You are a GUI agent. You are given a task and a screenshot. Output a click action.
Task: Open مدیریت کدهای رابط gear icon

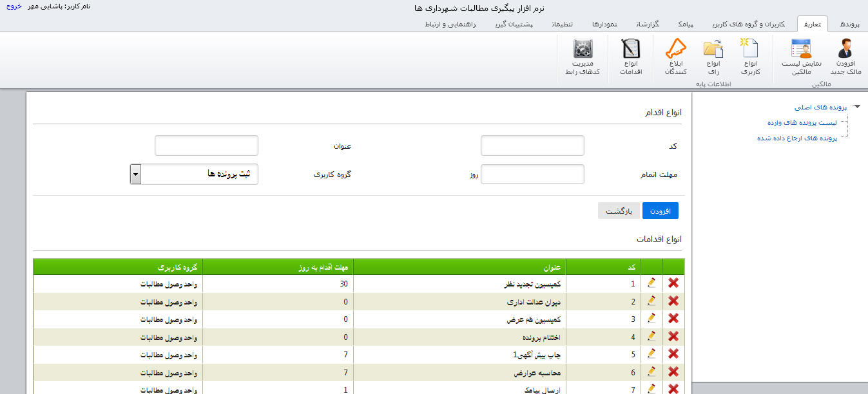click(x=582, y=50)
